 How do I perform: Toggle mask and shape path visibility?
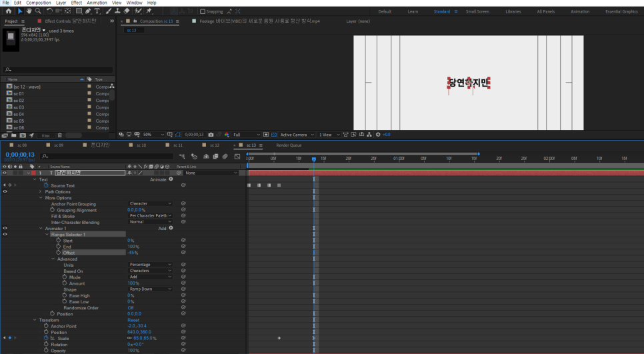[x=178, y=135]
